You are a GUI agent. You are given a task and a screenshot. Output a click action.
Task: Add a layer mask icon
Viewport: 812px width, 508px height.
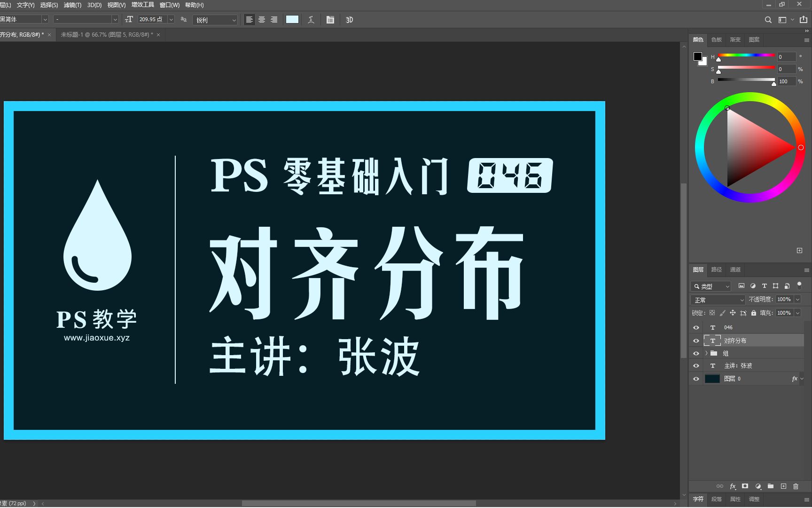tap(745, 486)
